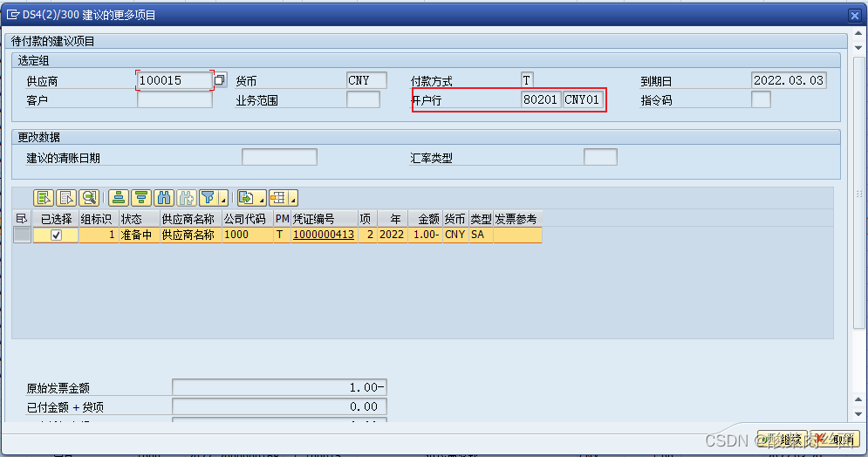Click the company code cell 1000

pyautogui.click(x=248, y=235)
